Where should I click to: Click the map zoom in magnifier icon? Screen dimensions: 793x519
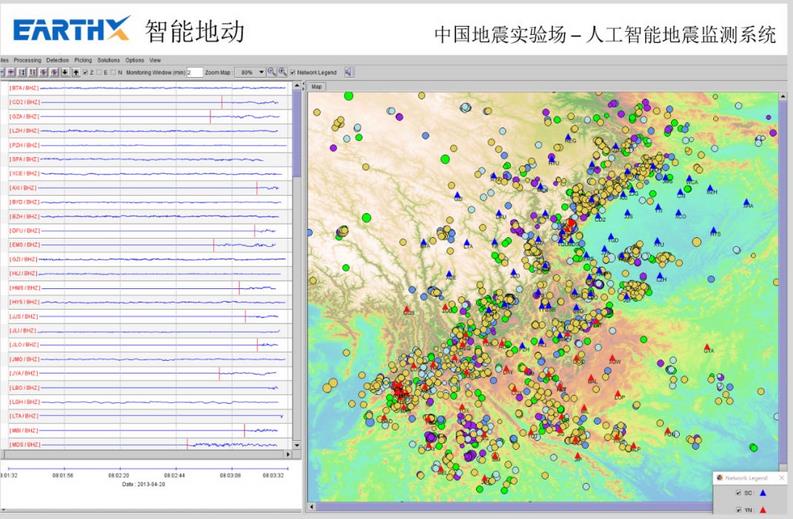coord(283,72)
